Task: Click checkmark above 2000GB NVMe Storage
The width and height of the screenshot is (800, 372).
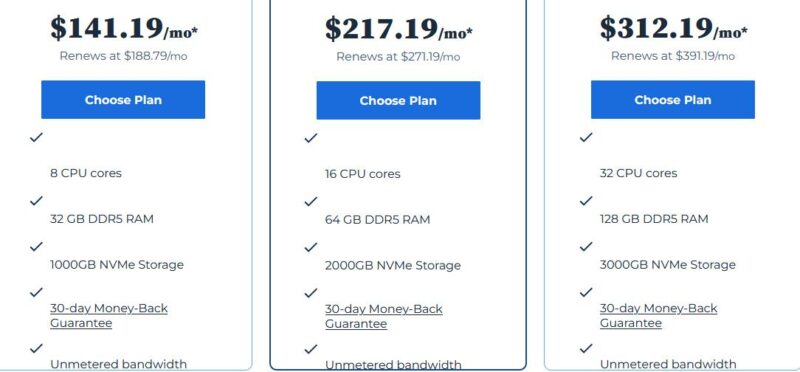Action: (x=311, y=247)
